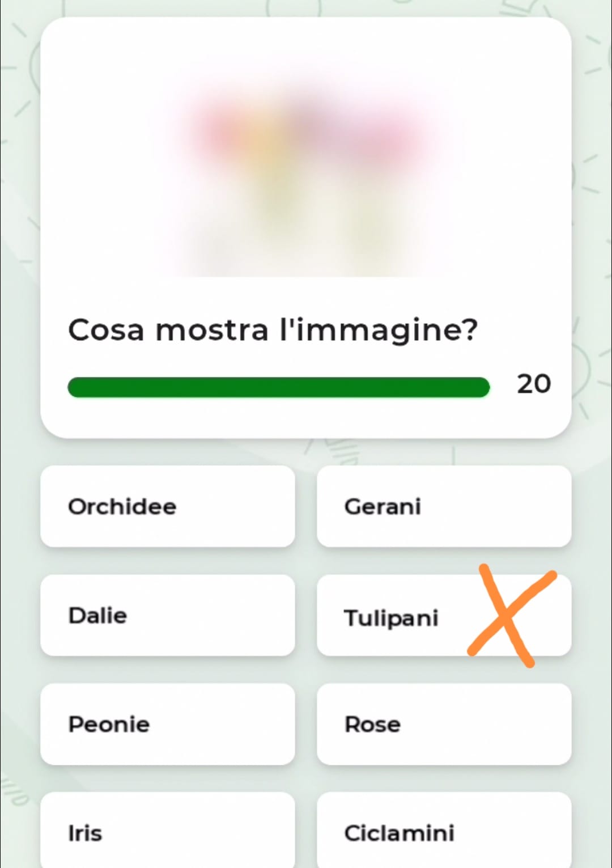Select the Peonie answer

pos(168,724)
